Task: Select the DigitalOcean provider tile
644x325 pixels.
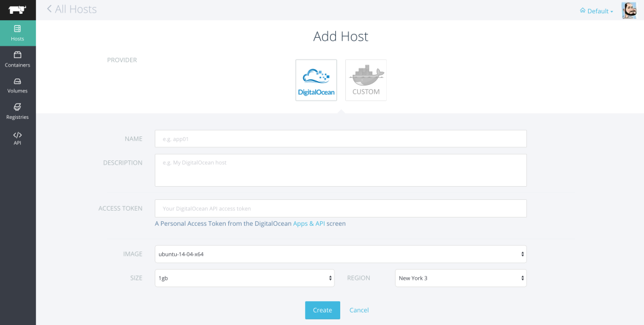Action: pyautogui.click(x=316, y=80)
